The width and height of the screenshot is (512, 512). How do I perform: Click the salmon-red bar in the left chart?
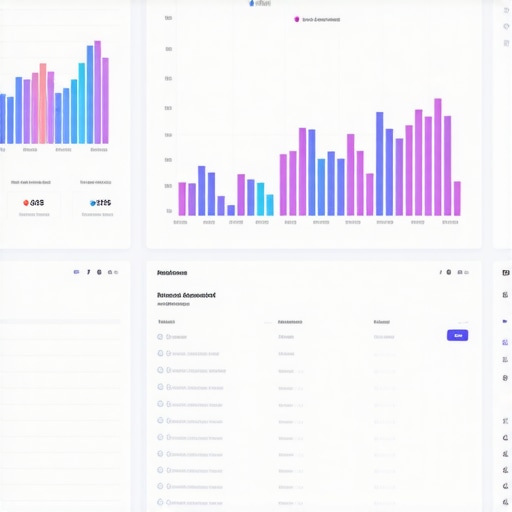(x=43, y=103)
